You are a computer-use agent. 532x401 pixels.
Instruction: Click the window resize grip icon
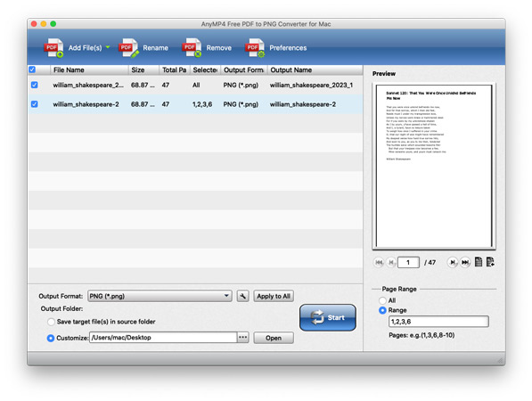pyautogui.click(x=500, y=360)
